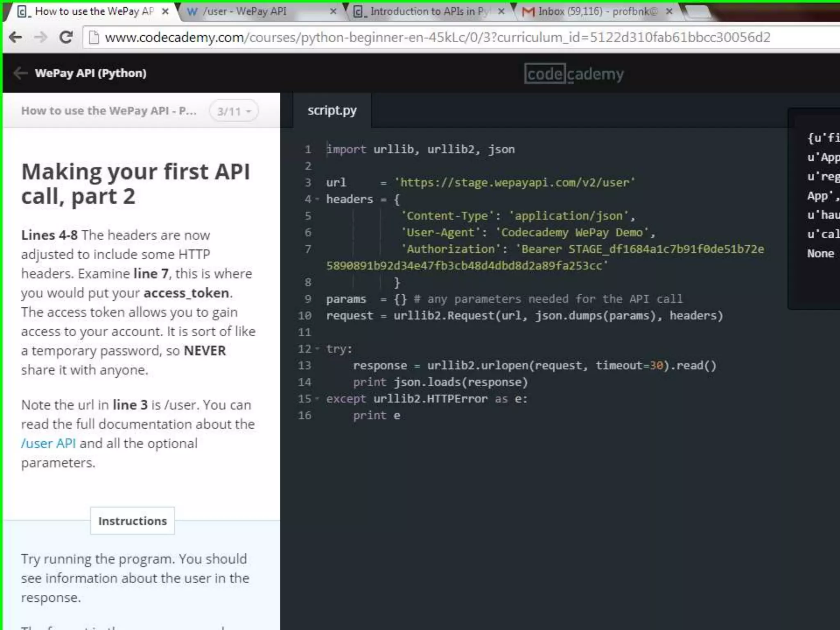
Task: Click the Instructions label
Action: point(132,521)
